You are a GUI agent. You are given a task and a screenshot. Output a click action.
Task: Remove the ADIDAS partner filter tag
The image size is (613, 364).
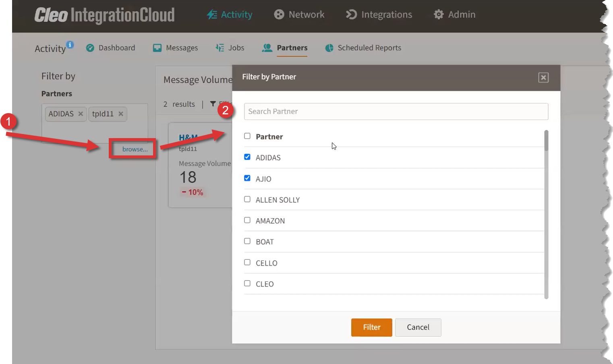pyautogui.click(x=81, y=114)
